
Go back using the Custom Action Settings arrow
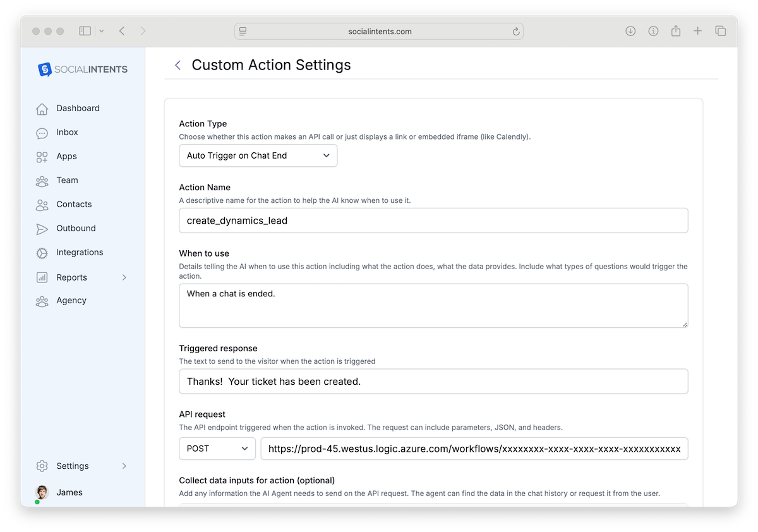coord(177,65)
